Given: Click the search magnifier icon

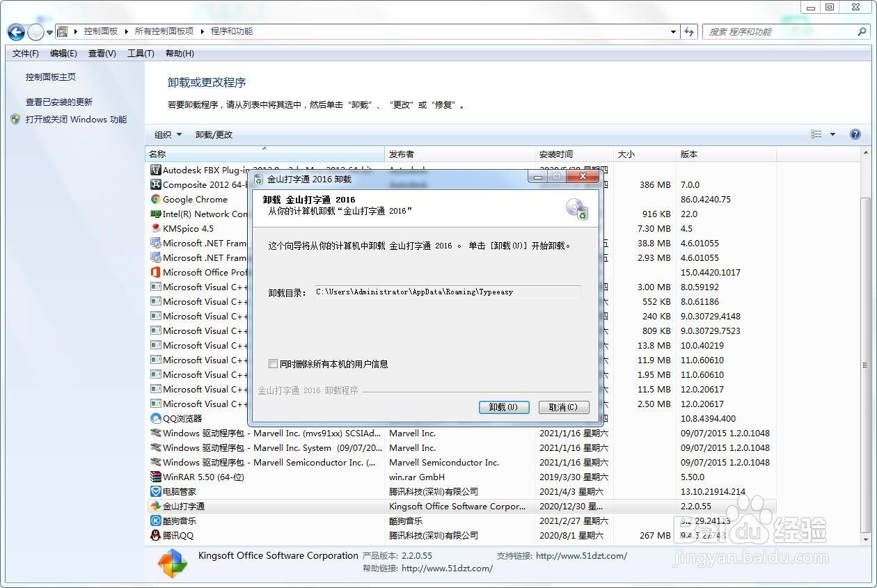Looking at the screenshot, I should click(x=862, y=31).
